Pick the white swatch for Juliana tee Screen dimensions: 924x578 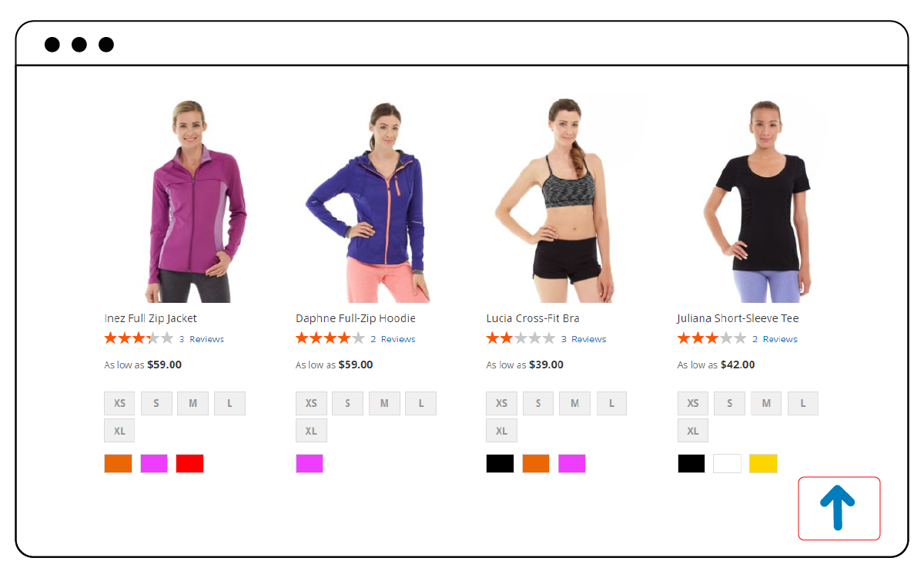727,464
